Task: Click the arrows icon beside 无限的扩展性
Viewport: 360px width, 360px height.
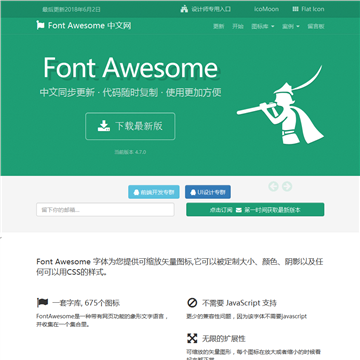Action: point(192,338)
